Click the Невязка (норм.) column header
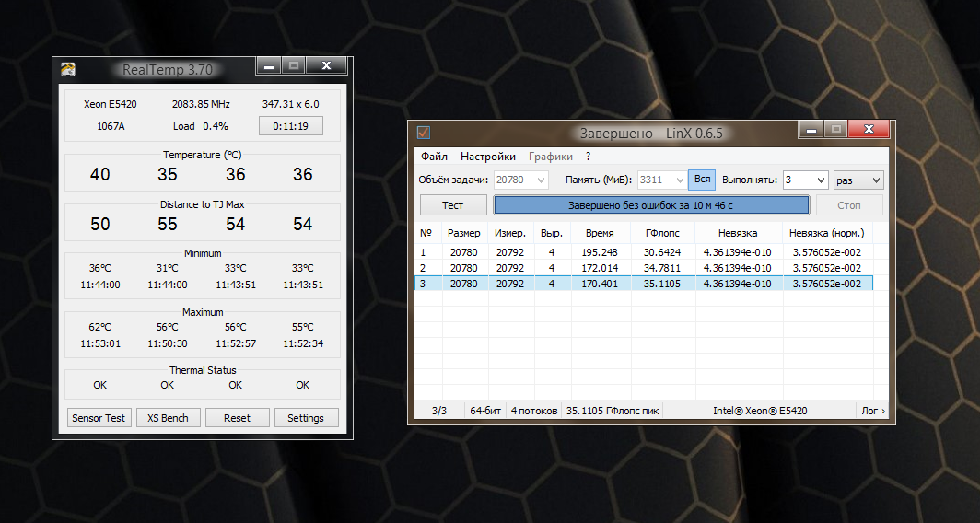Viewport: 980px width, 523px height. click(827, 233)
